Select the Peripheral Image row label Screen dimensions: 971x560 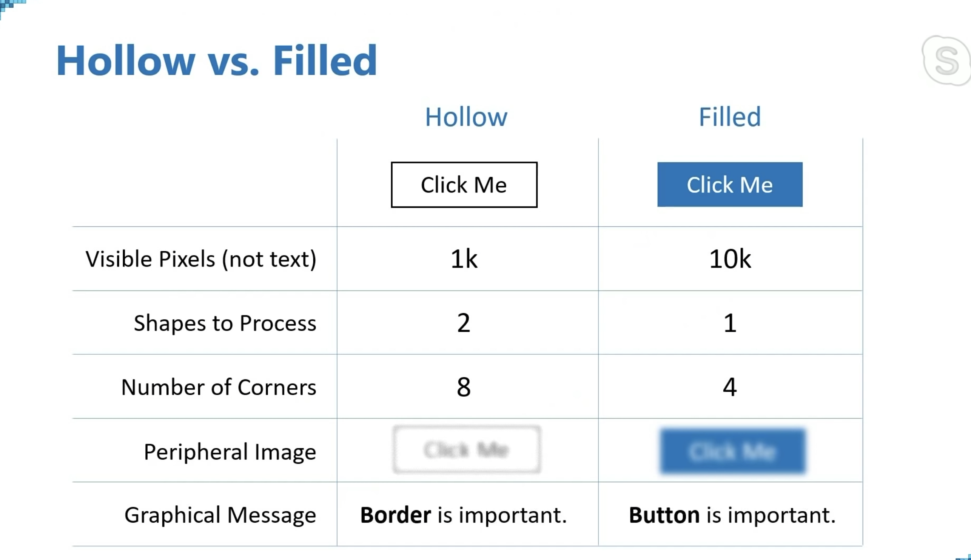point(230,452)
